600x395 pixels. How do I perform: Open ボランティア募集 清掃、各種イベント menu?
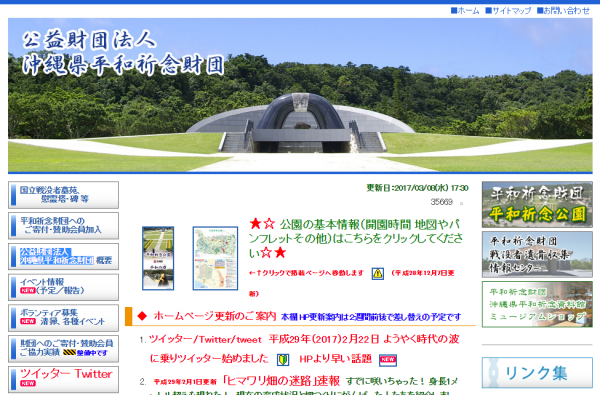[64, 318]
